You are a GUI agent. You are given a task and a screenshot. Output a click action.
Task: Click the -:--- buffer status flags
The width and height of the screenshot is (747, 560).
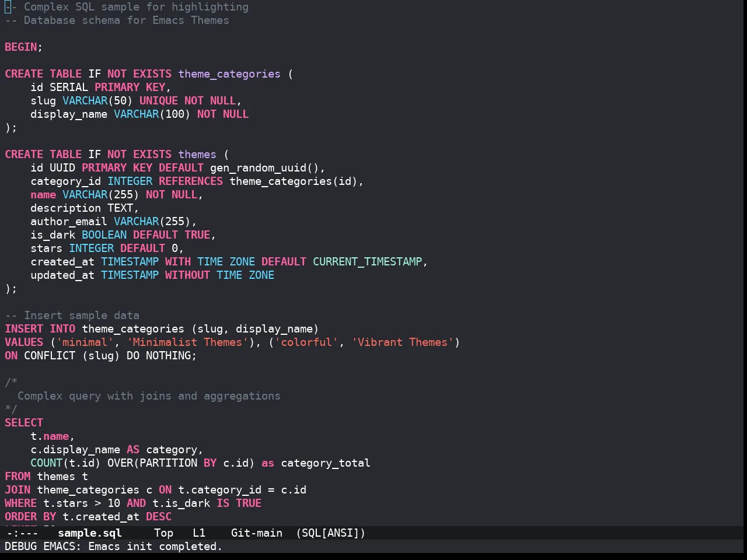click(22, 533)
